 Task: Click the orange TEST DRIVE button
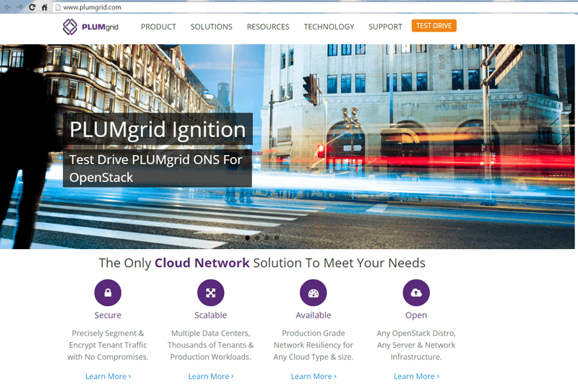click(434, 26)
